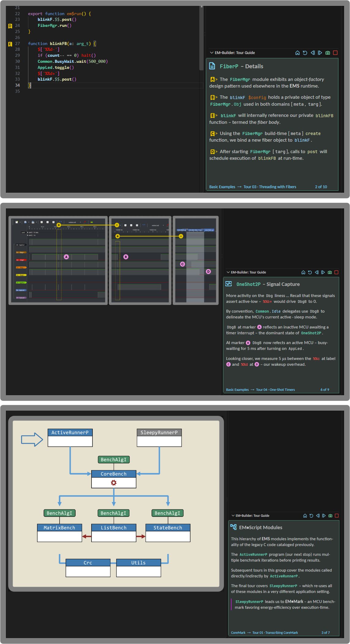350x644 pixels.
Task: Collapse the Tour Guide section above FiberP Details
Action: point(211,53)
